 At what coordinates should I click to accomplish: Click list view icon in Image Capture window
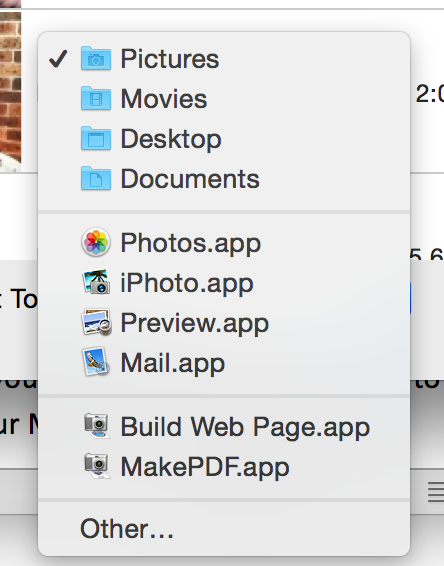tap(436, 492)
